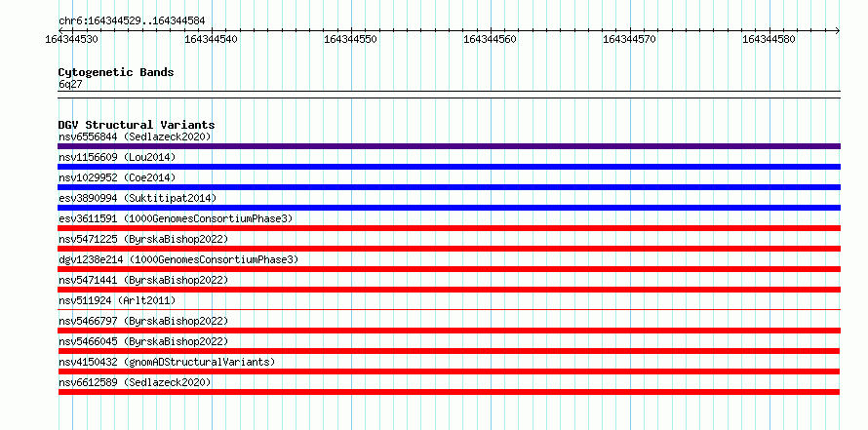The image size is (868, 430).
Task: Click the red nsv5466797 variant bar
Action: [449, 331]
